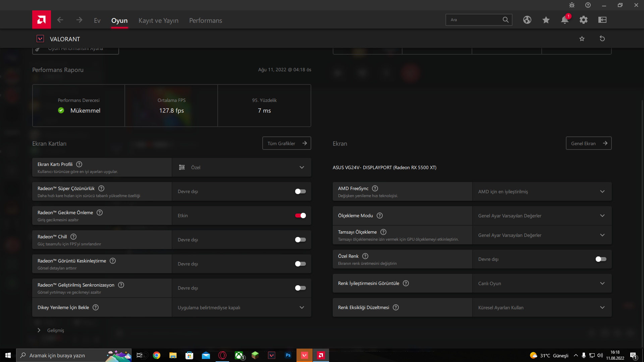Show help for Renk Eksikliği Düzeltmesi
This screenshot has height=362, width=644.
tap(396, 307)
